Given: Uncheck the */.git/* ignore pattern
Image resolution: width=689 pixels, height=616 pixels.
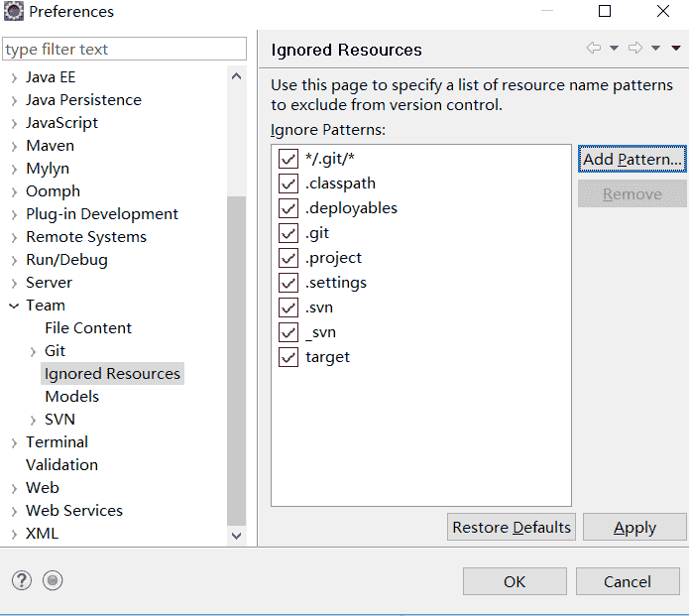Looking at the screenshot, I should coord(288,159).
